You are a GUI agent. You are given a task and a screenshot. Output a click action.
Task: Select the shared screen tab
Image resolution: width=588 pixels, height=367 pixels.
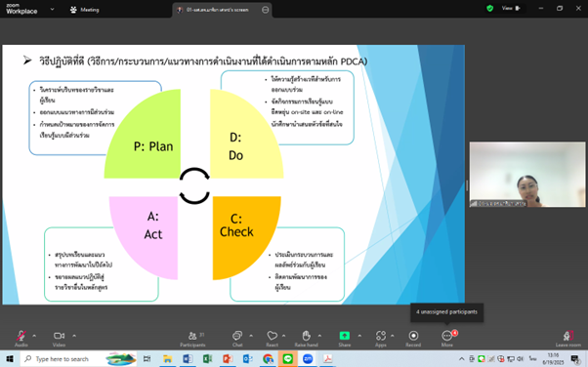pos(223,10)
